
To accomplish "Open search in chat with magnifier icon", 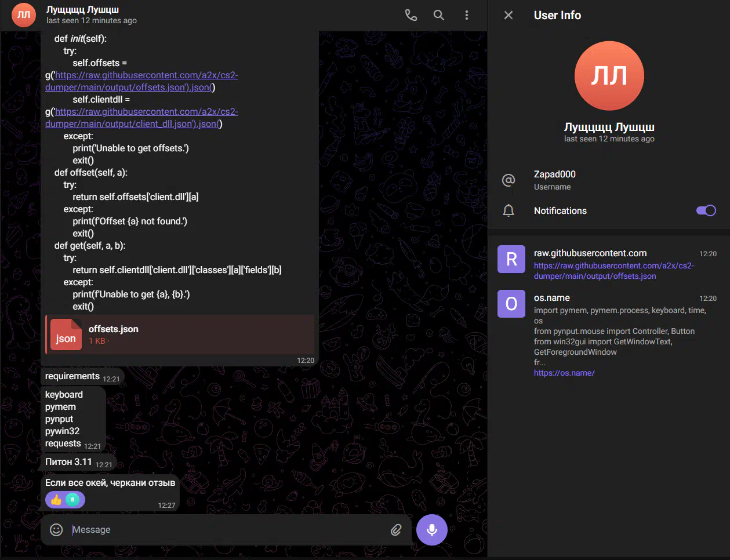I will click(x=439, y=15).
